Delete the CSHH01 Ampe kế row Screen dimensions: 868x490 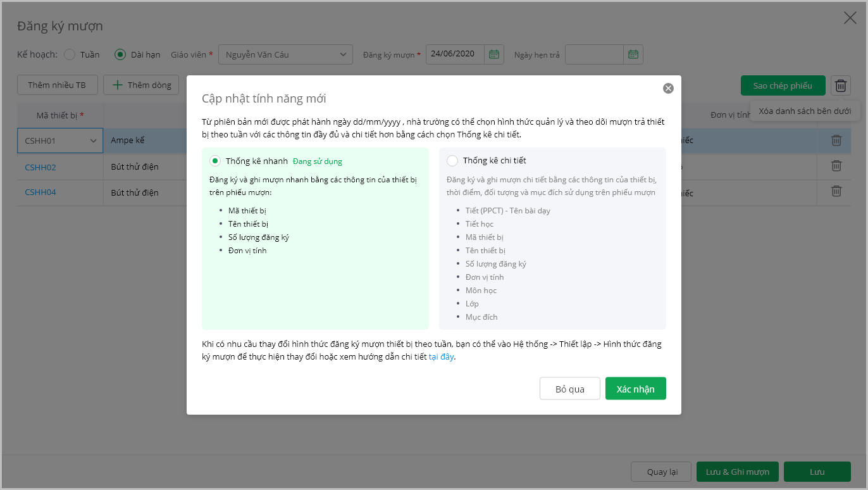click(x=836, y=141)
